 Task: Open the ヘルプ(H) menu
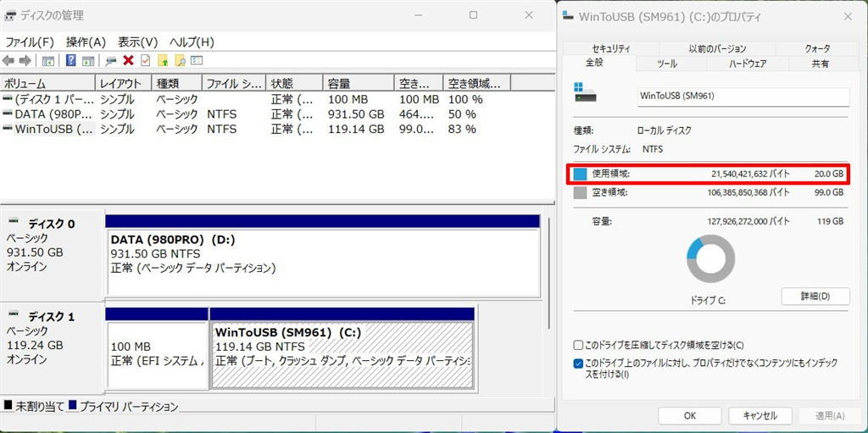point(192,42)
